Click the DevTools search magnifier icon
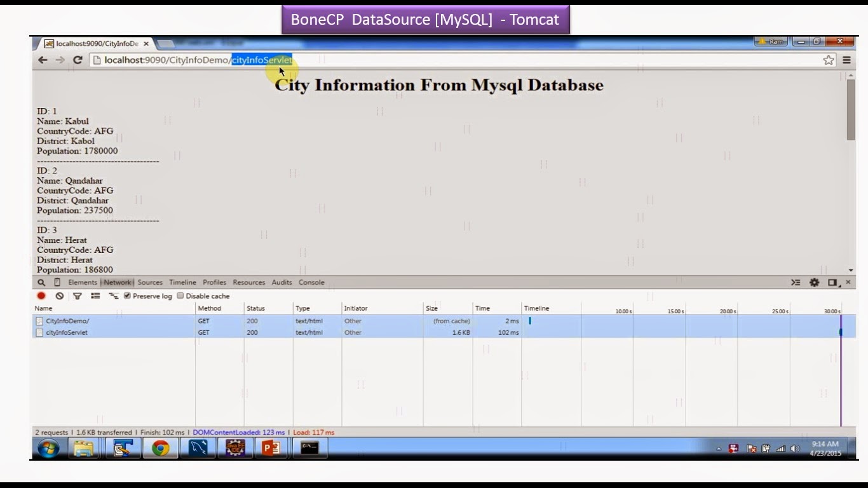 click(x=41, y=283)
